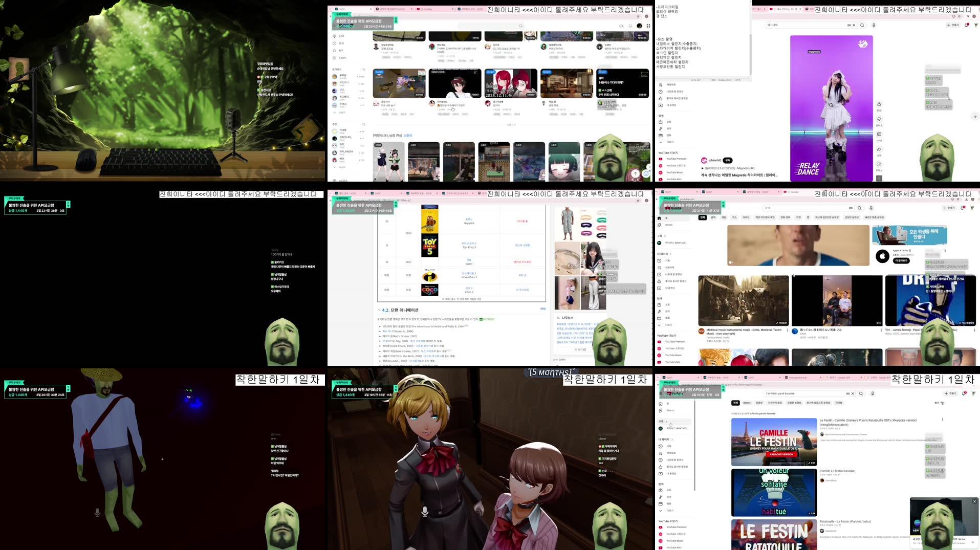Open the three-dot menu on Medieval music video
Image resolution: width=980 pixels, height=550 pixels.
coord(788,331)
